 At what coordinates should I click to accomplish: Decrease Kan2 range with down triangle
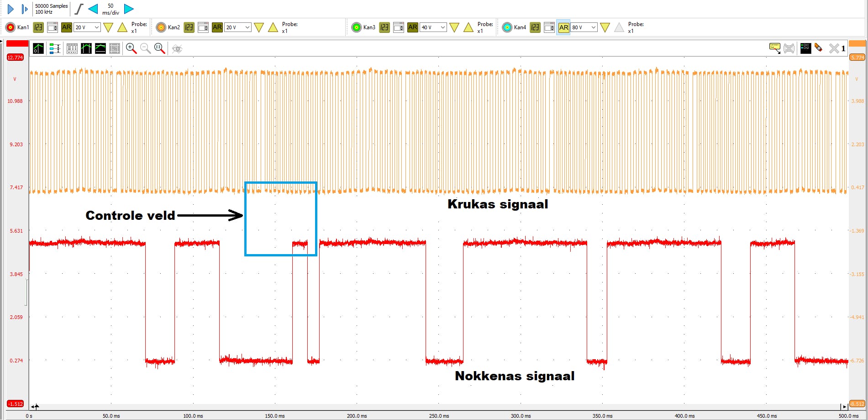259,27
